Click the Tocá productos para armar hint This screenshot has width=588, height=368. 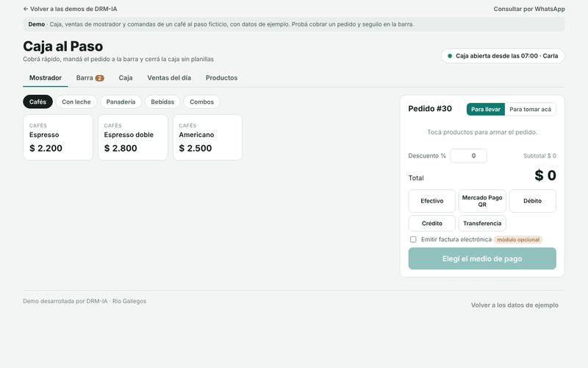tap(482, 132)
